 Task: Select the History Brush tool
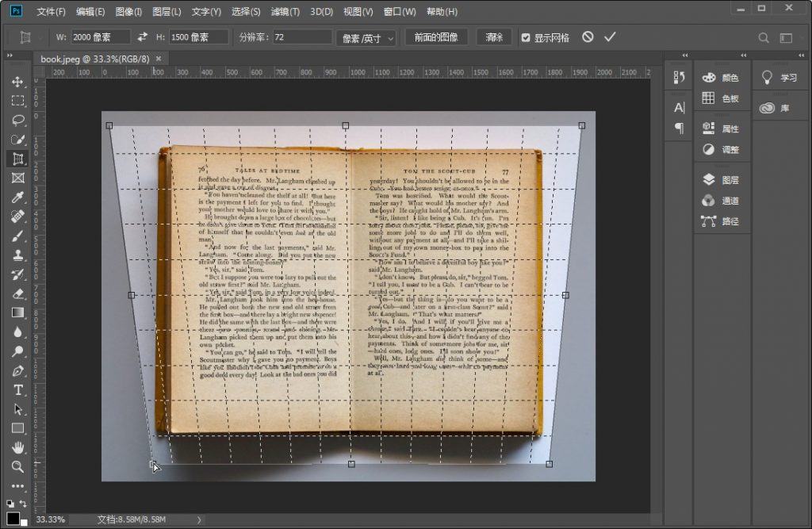(x=17, y=274)
